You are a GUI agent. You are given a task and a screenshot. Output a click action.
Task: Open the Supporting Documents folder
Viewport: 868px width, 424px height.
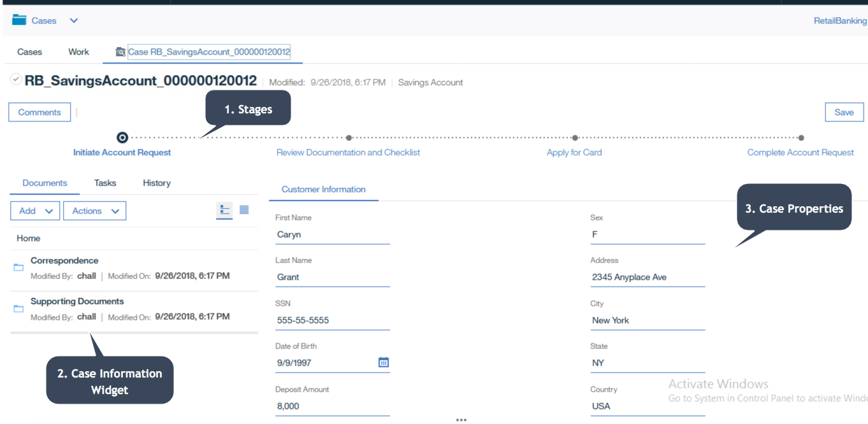(x=77, y=301)
